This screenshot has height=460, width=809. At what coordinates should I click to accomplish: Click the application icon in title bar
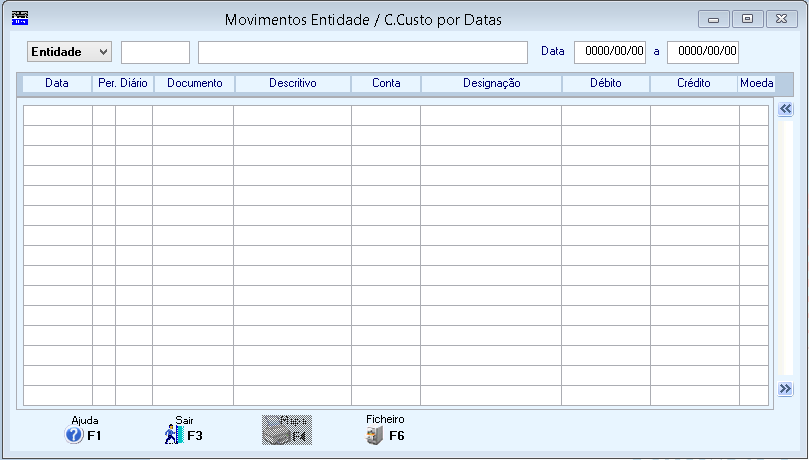tap(20, 18)
